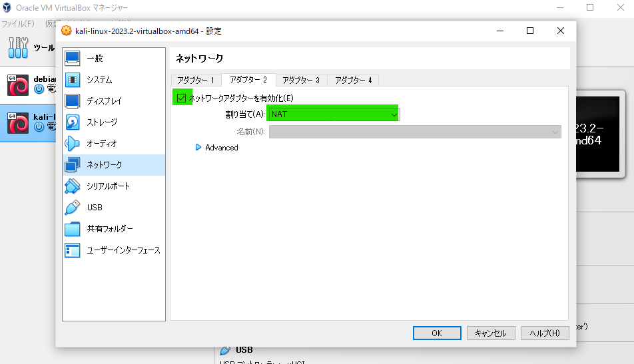Image resolution: width=634 pixels, height=364 pixels.
Task: Select the シリアルポート list label text
Action: tap(109, 186)
